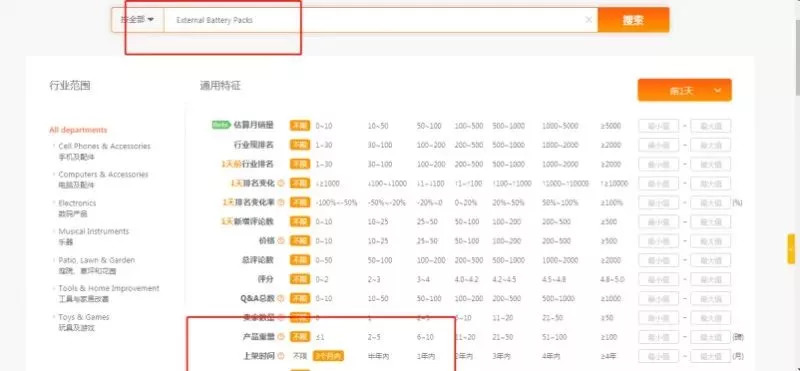The height and width of the screenshot is (371, 800).
Task: Select 25~50 in 价格 row
Action: [427, 241]
